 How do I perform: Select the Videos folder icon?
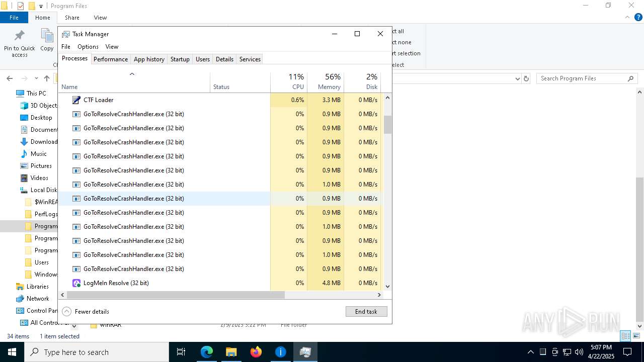pyautogui.click(x=24, y=178)
